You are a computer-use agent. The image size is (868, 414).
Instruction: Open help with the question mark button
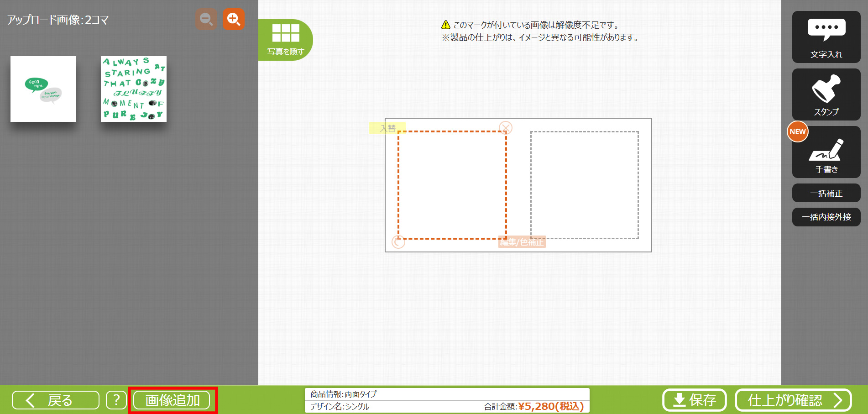pyautogui.click(x=116, y=400)
